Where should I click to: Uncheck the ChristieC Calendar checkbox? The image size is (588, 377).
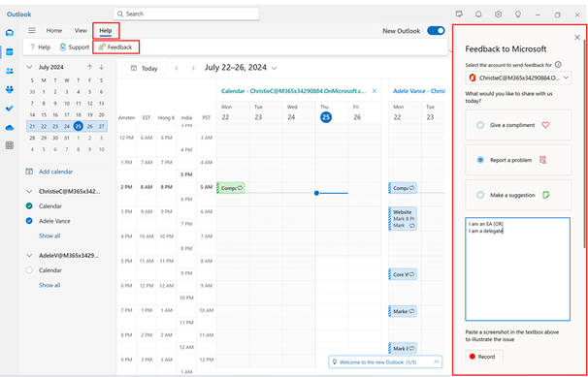[29, 205]
